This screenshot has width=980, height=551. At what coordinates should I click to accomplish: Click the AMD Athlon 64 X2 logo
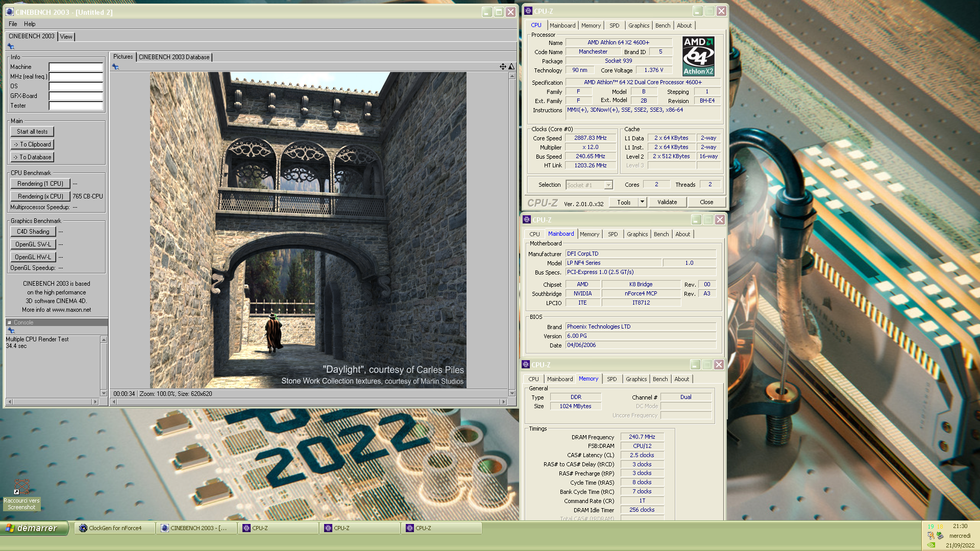[698, 56]
